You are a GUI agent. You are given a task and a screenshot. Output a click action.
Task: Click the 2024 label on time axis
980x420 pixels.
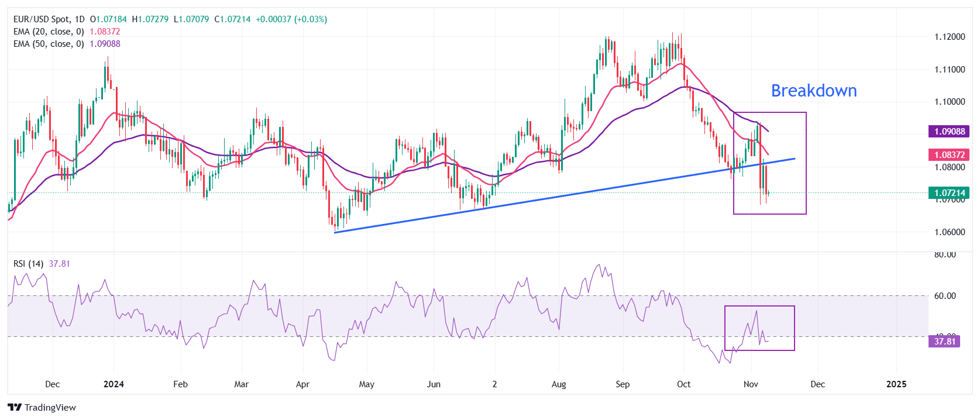click(114, 384)
